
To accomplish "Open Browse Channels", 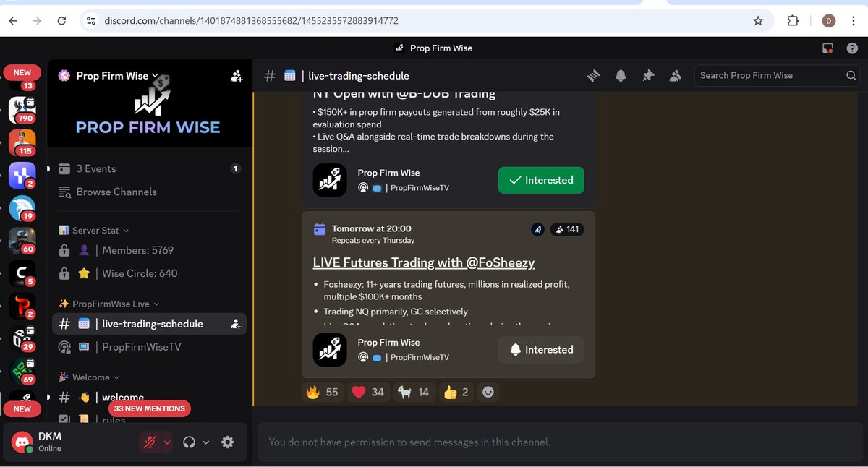I will (x=148, y=192).
